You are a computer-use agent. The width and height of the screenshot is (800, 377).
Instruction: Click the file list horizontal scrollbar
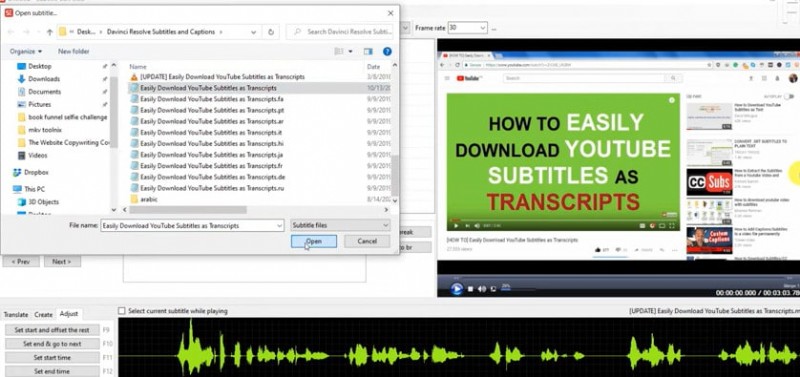click(x=188, y=210)
